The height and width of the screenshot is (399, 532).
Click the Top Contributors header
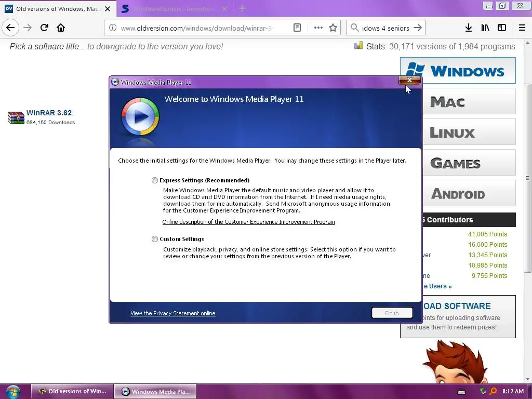(x=469, y=220)
